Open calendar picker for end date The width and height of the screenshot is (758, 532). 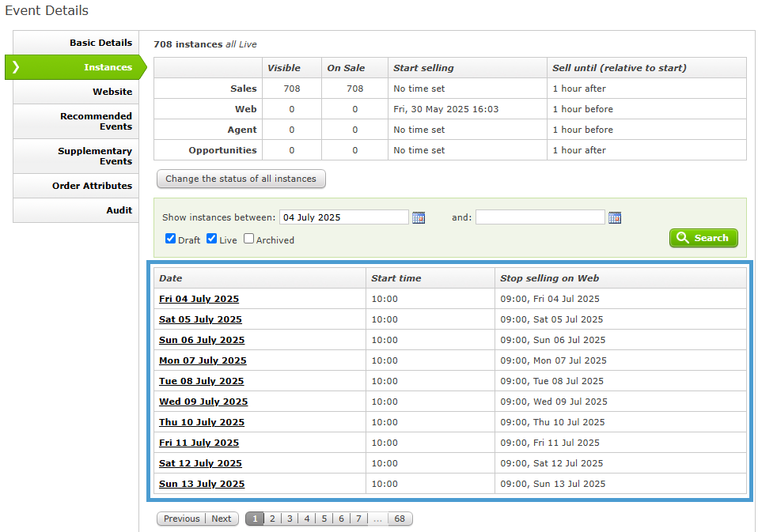coord(615,217)
